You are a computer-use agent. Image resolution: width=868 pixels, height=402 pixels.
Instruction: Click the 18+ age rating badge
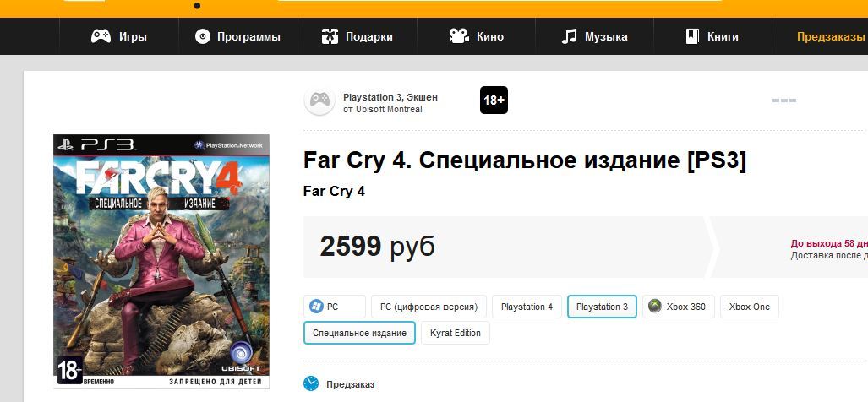click(494, 100)
